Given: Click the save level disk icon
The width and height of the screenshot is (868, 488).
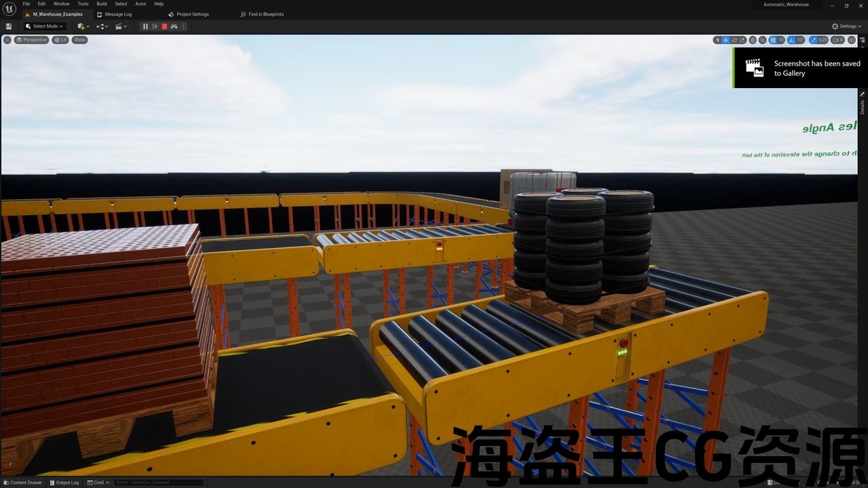Looking at the screenshot, I should point(9,26).
